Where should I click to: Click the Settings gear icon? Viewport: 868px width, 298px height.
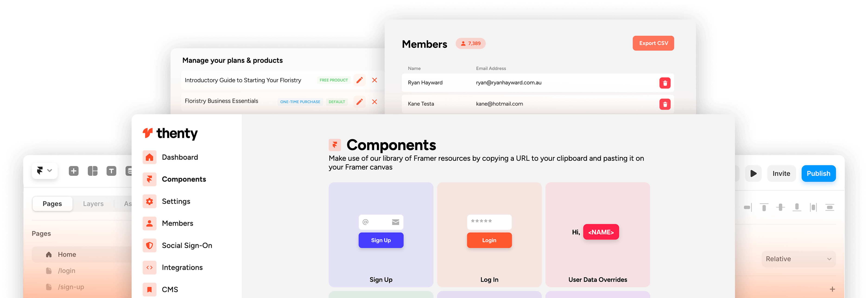[149, 201]
